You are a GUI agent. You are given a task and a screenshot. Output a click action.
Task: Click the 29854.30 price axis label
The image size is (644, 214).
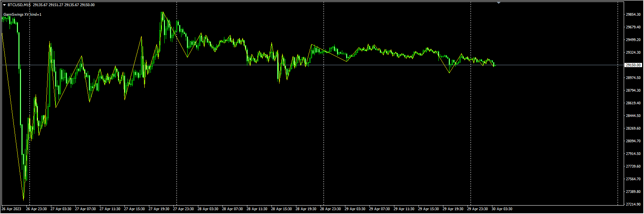coord(633,15)
